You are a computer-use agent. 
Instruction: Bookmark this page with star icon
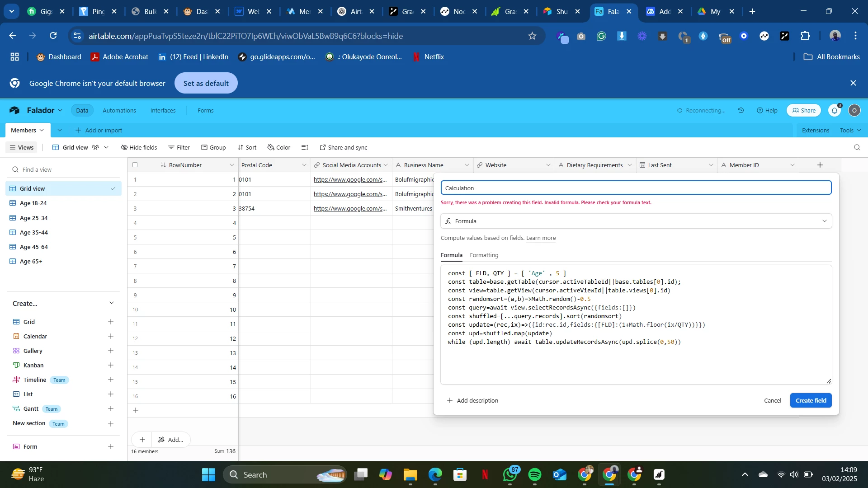pos(532,36)
